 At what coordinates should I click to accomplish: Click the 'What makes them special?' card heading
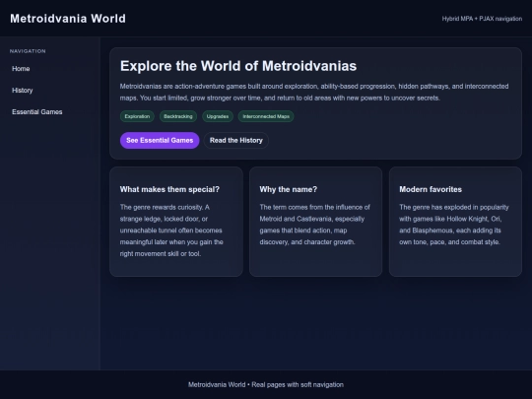(x=169, y=189)
